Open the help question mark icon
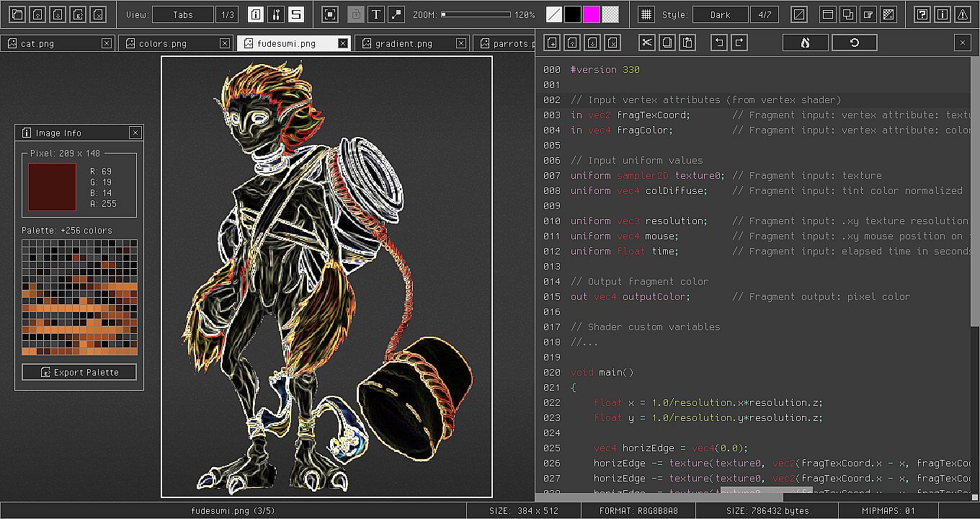 (922, 14)
